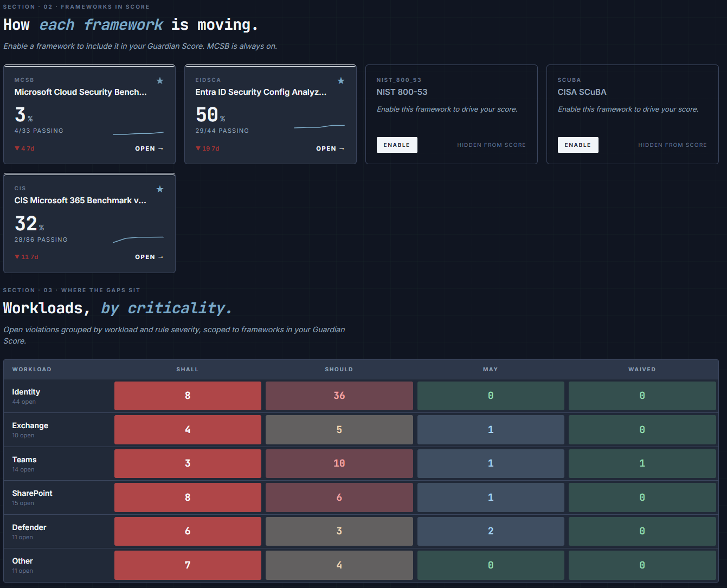Click the SHOULD column header
Viewport: 727px width, 588px height.
click(x=339, y=369)
